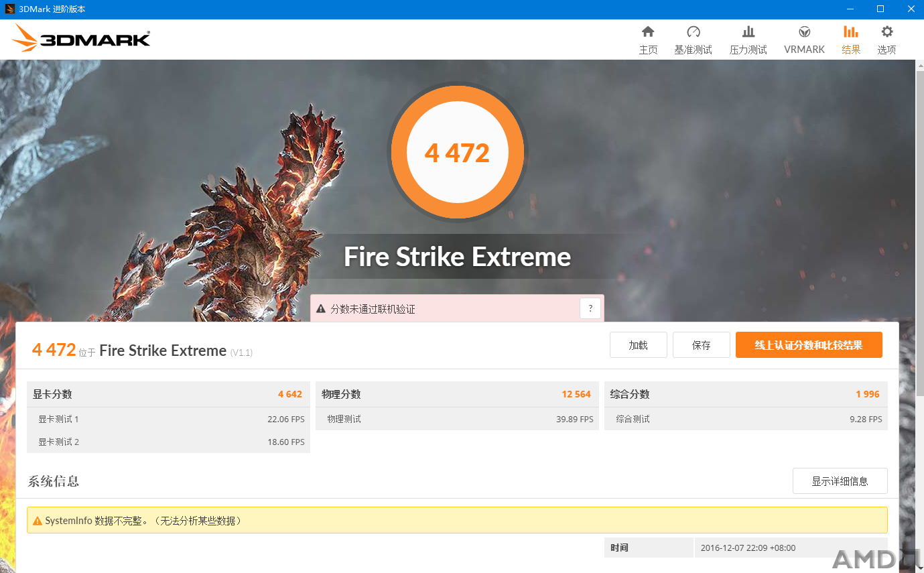Click the orange score ring 4 472
924x573 pixels.
click(x=458, y=153)
